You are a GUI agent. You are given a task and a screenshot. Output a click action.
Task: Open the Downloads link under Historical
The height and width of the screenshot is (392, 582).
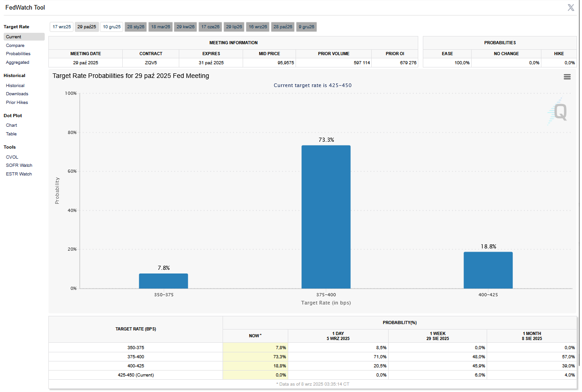tap(17, 94)
